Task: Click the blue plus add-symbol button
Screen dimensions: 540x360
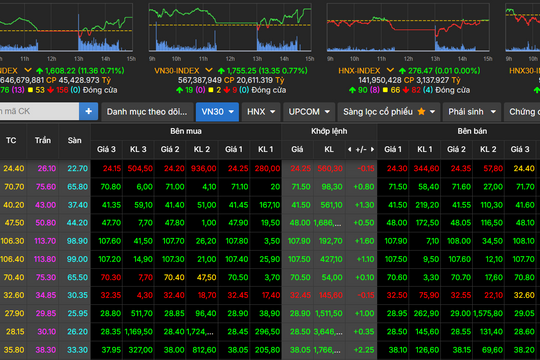Action: 89,111
